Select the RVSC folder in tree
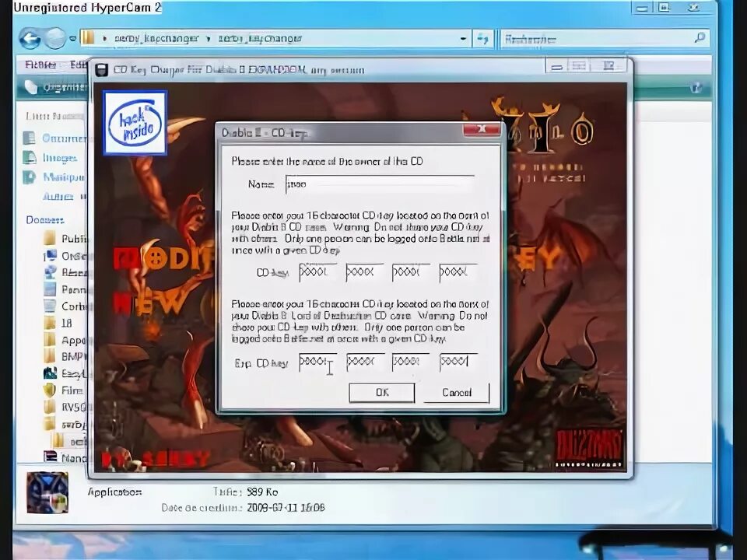747x560 pixels. tap(65, 407)
